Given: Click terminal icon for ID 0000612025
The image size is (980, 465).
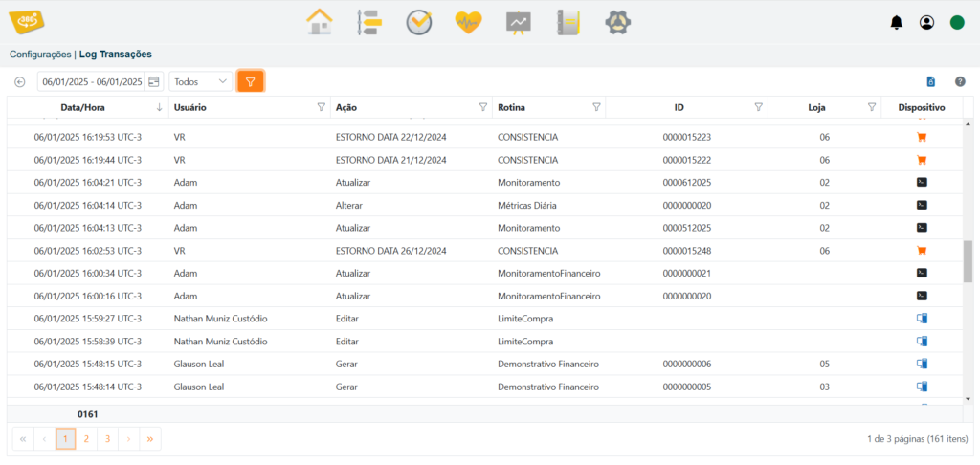Looking at the screenshot, I should point(922,182).
